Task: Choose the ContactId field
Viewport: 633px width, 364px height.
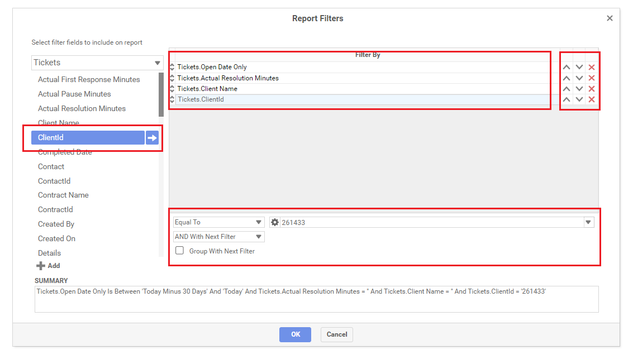Action: tap(54, 181)
